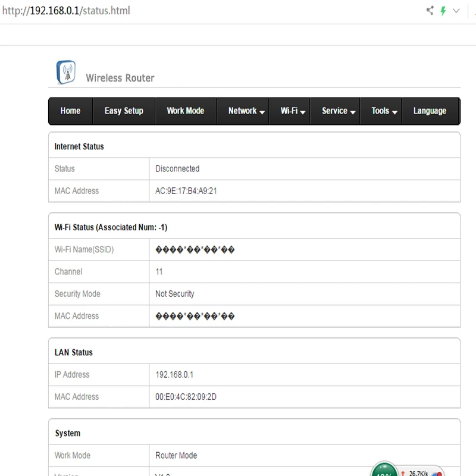
Task: Click the Wireless Router title text
Action: (120, 78)
